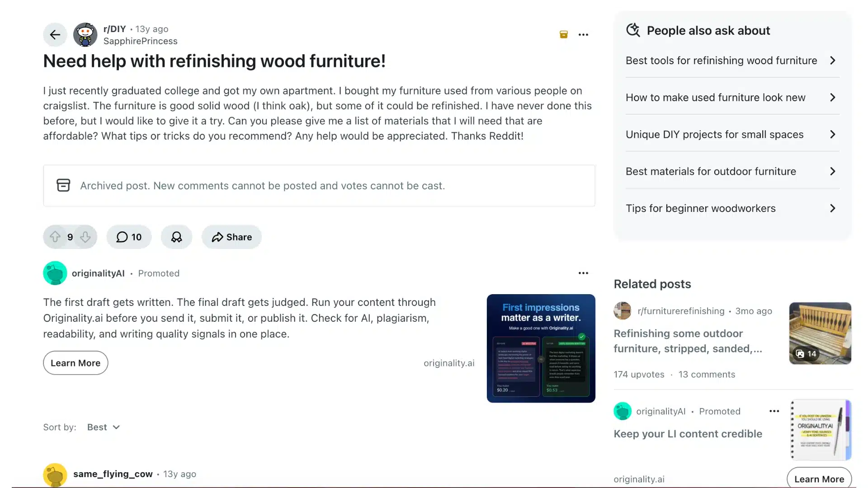Click the '174 upvotes' text
Viewport: 868px width, 488px height.
(639, 375)
